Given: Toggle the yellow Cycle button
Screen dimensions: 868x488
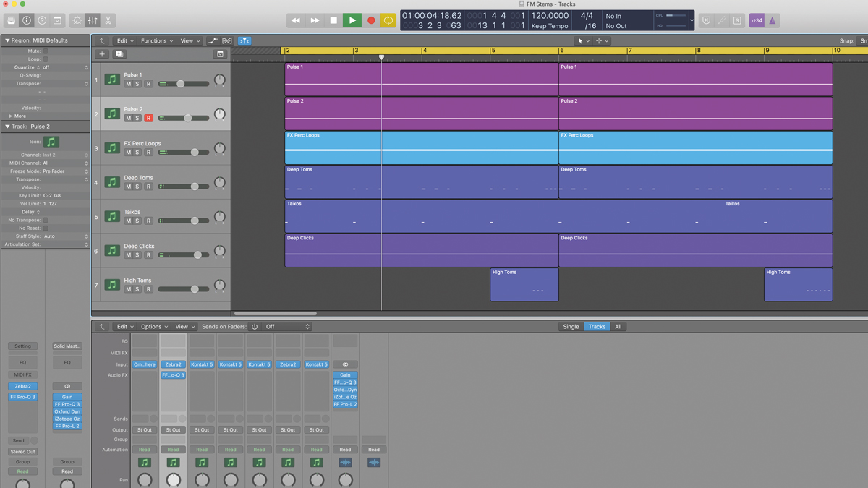Looking at the screenshot, I should click(x=388, y=21).
